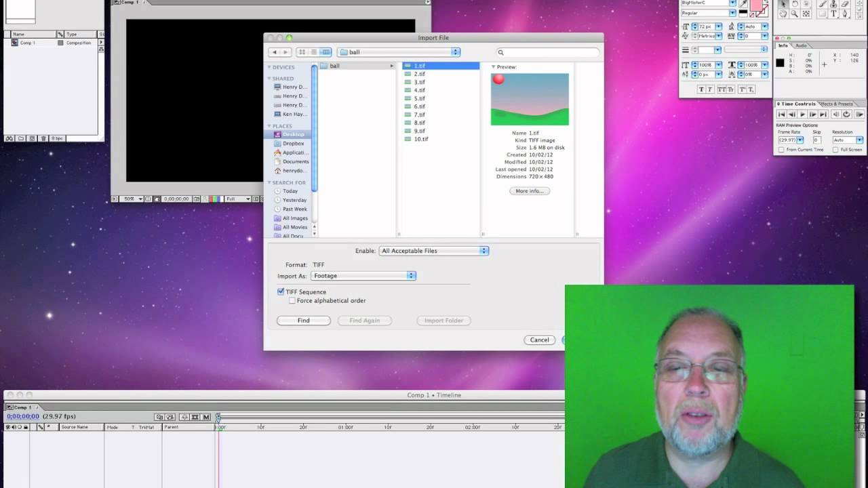The image size is (868, 488).
Task: Open the Import As Footage dropdown
Action: pos(363,276)
